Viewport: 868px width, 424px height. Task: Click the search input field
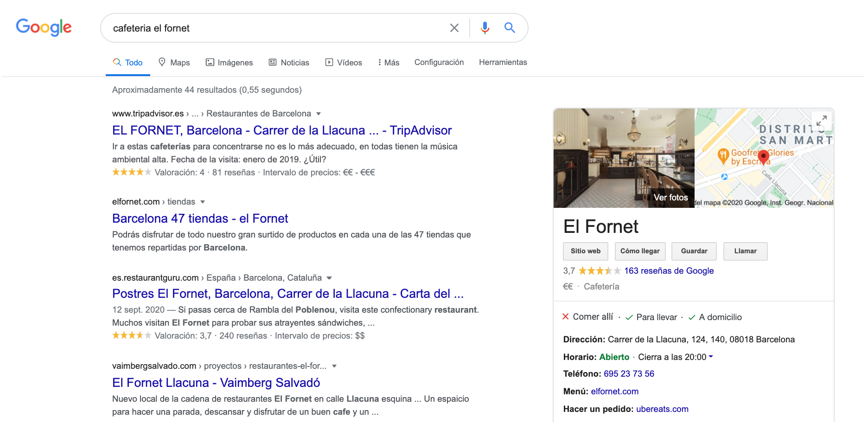(276, 28)
